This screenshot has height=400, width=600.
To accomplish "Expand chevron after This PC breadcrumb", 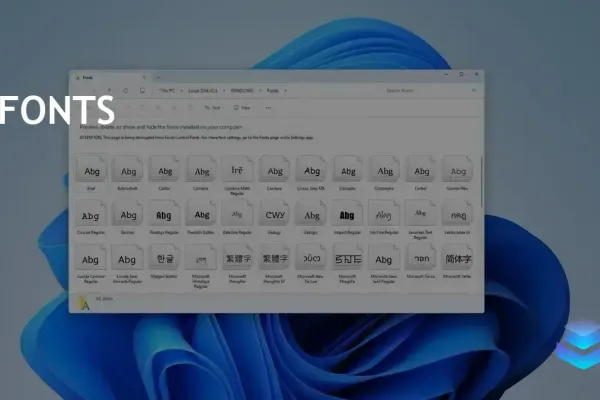I will (182, 91).
